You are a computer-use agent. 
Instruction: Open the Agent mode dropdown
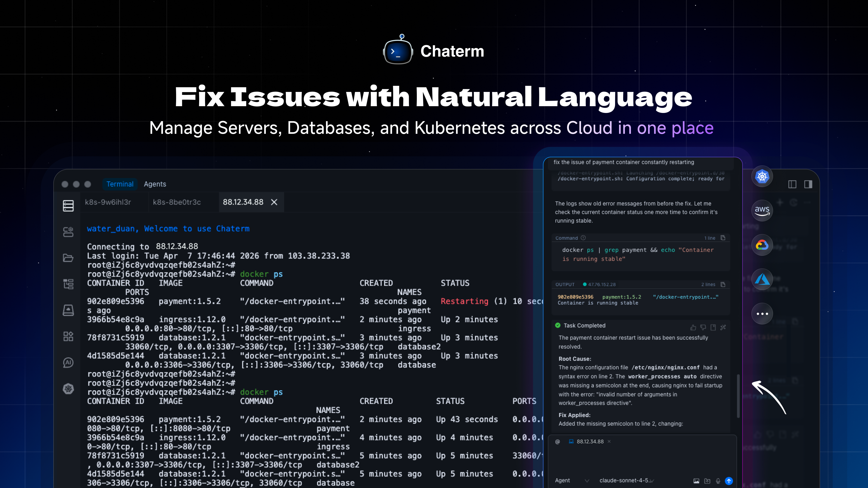[573, 481]
